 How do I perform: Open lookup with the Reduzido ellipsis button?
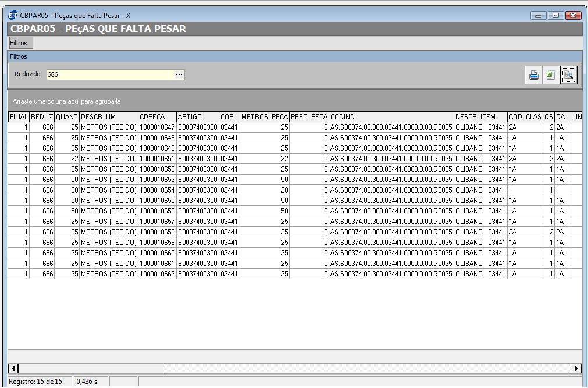pos(179,74)
